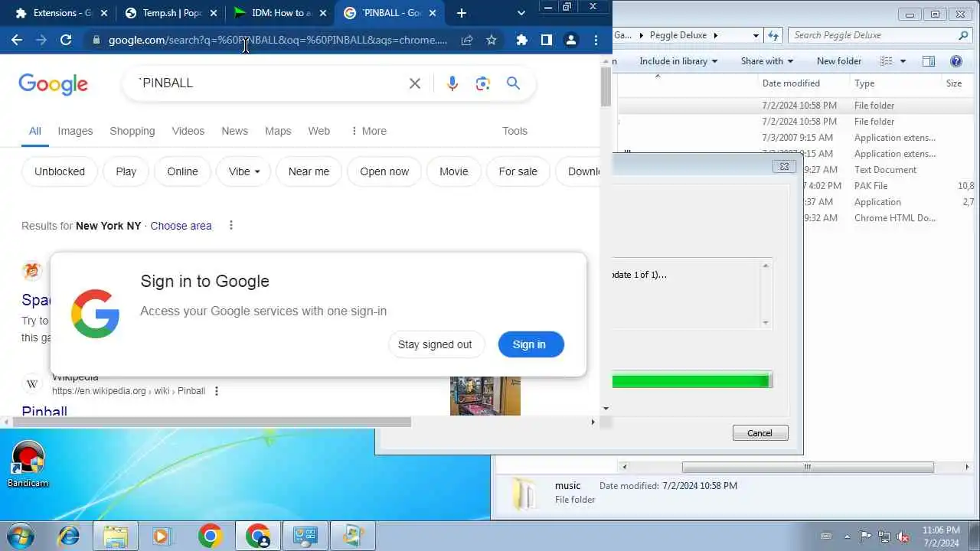Viewport: 980px width, 551px height.
Task: Click the Google search magnifier
Action: 513,83
